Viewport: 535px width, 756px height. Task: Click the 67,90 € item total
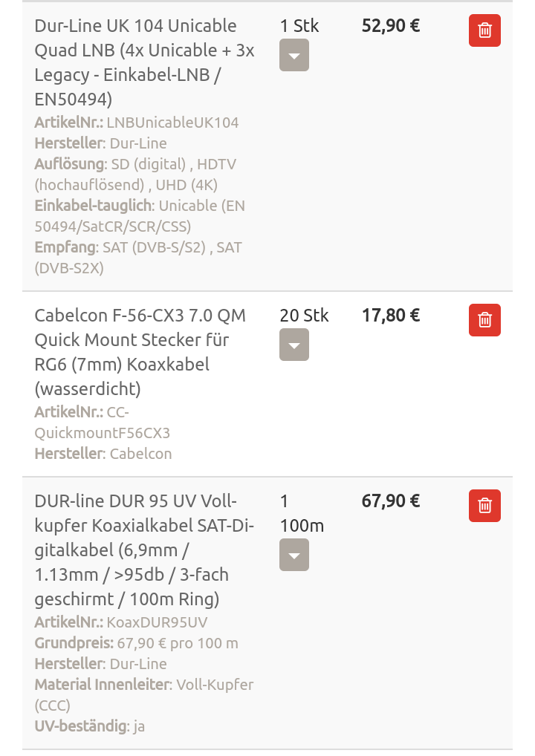coord(391,501)
